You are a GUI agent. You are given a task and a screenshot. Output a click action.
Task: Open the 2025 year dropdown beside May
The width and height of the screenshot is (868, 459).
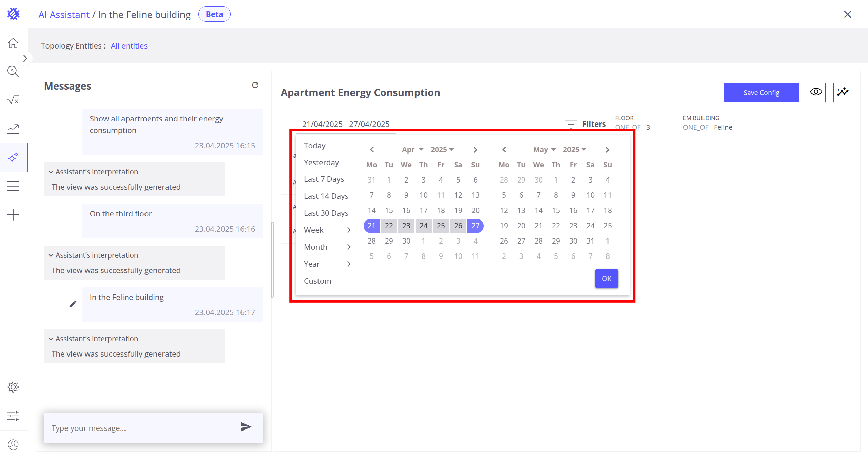(x=574, y=150)
